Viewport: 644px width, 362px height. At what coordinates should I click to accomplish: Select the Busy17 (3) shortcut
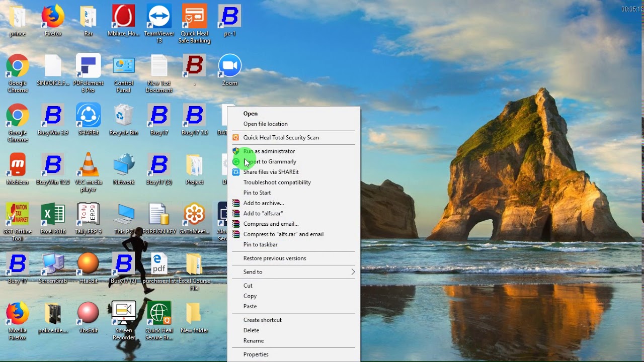(x=159, y=169)
